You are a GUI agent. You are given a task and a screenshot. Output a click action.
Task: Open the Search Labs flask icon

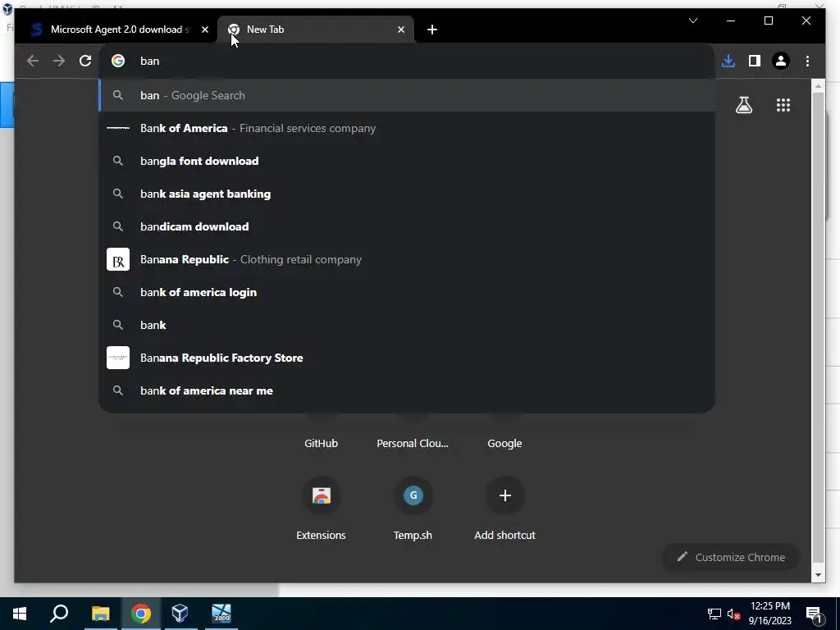743,105
